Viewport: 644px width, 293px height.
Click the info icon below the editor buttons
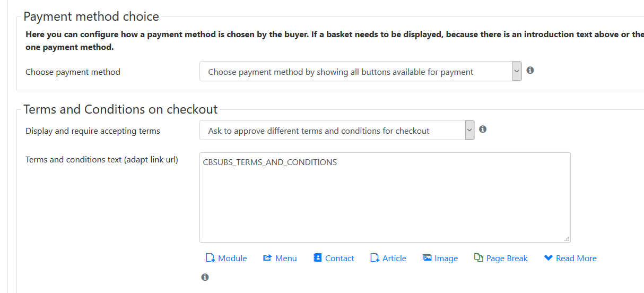tap(205, 277)
